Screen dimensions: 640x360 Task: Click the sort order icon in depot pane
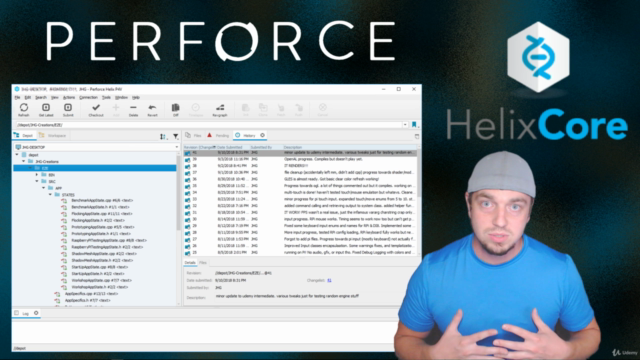pyautogui.click(x=163, y=136)
